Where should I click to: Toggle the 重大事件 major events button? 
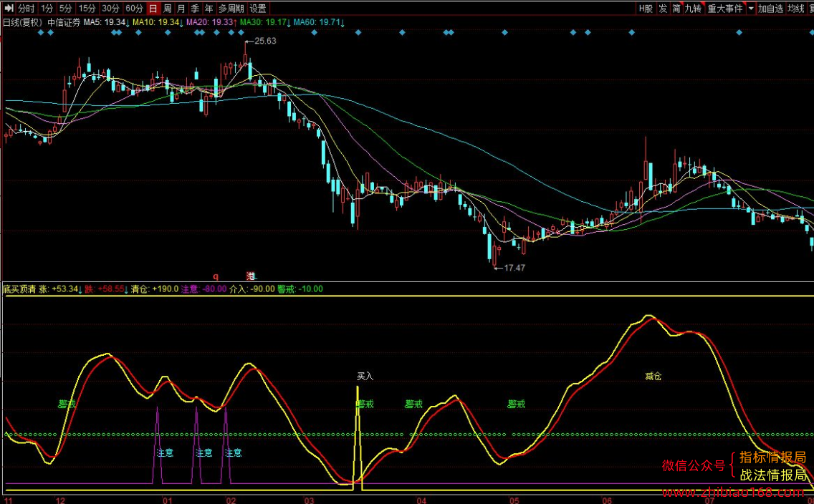tap(725, 9)
